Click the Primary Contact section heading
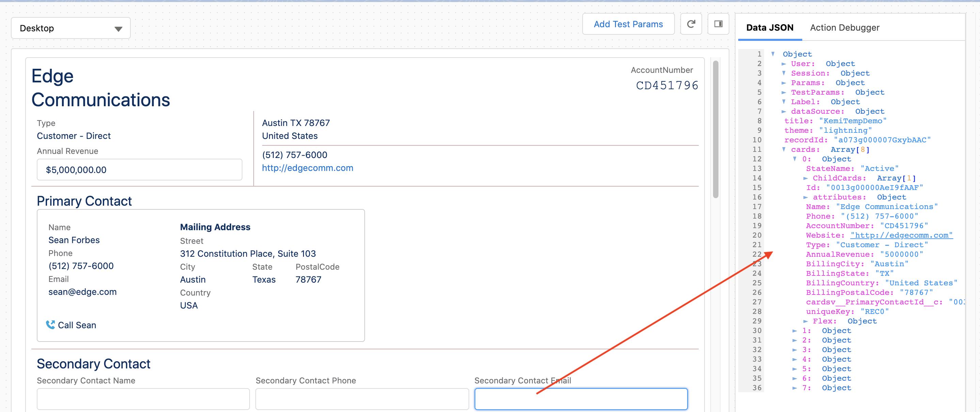980x412 pixels. tap(84, 201)
